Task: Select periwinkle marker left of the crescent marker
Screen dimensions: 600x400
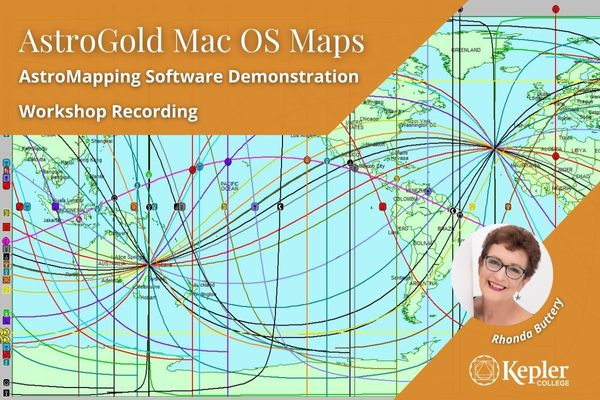Action: pyautogui.click(x=255, y=207)
